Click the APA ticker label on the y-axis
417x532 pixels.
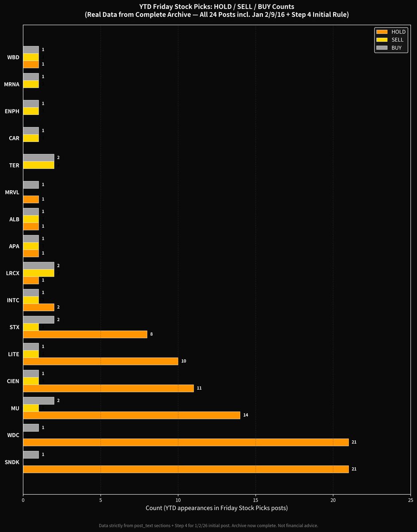point(15,246)
